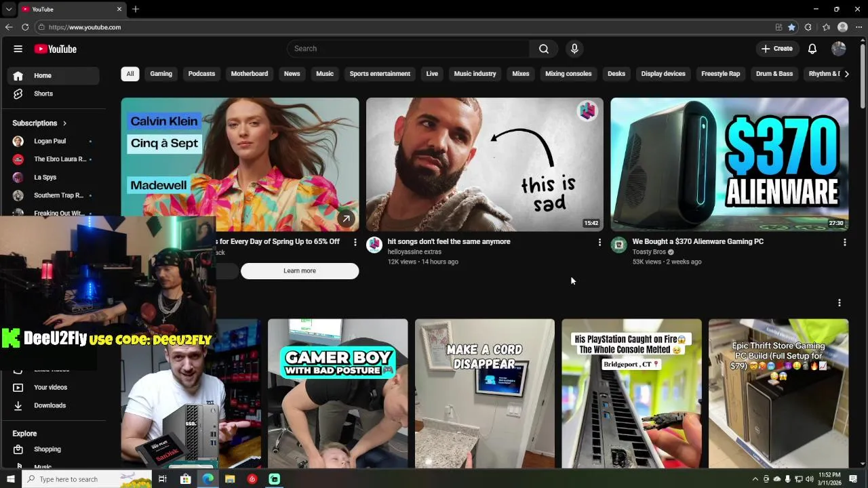
Task: Select the Motherboard filter chip
Action: [x=250, y=74]
